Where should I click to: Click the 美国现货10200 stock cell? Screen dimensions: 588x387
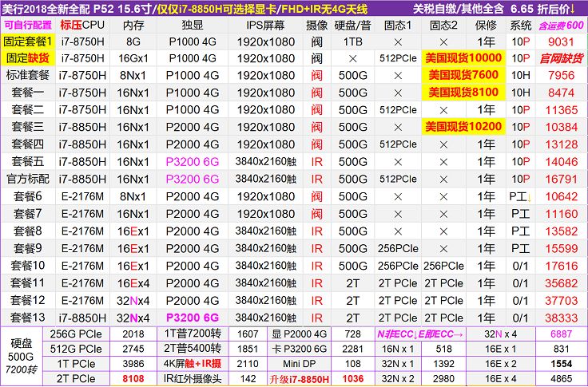point(463,127)
